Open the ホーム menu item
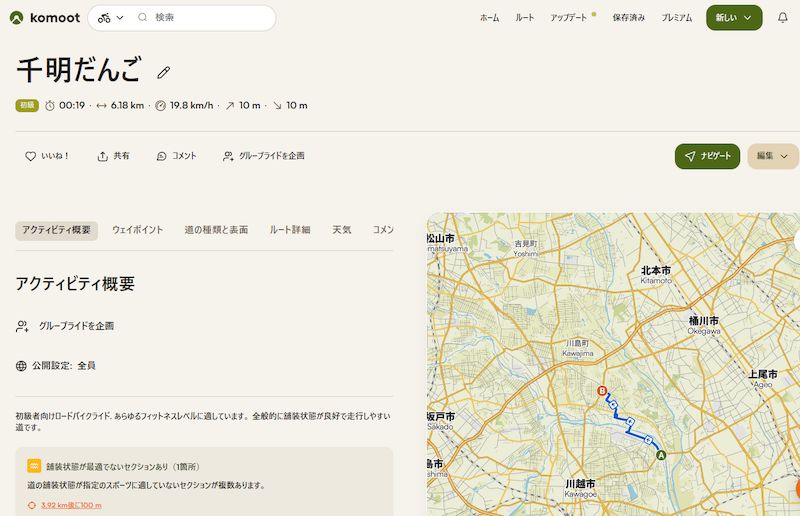Viewport: 800px width, 516px height. 489,18
